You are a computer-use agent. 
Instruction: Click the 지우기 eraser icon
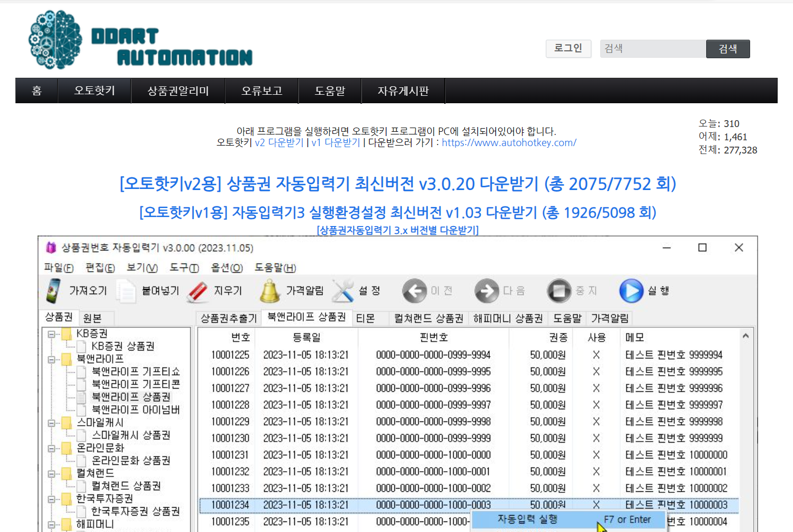198,292
